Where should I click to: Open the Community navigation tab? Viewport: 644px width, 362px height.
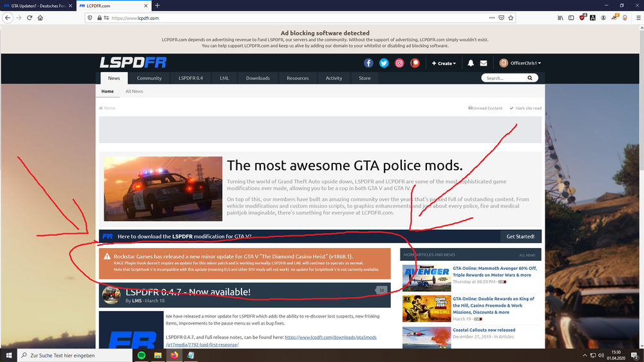(x=149, y=78)
